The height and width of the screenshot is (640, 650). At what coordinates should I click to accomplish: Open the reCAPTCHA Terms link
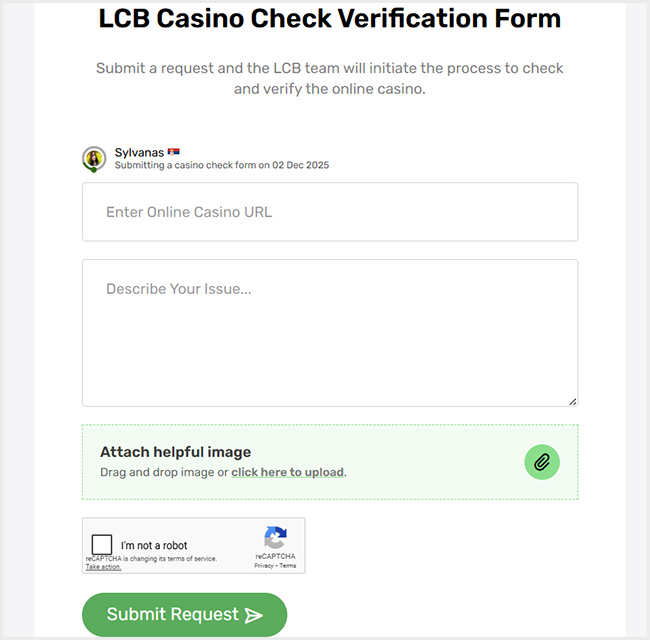tap(288, 566)
